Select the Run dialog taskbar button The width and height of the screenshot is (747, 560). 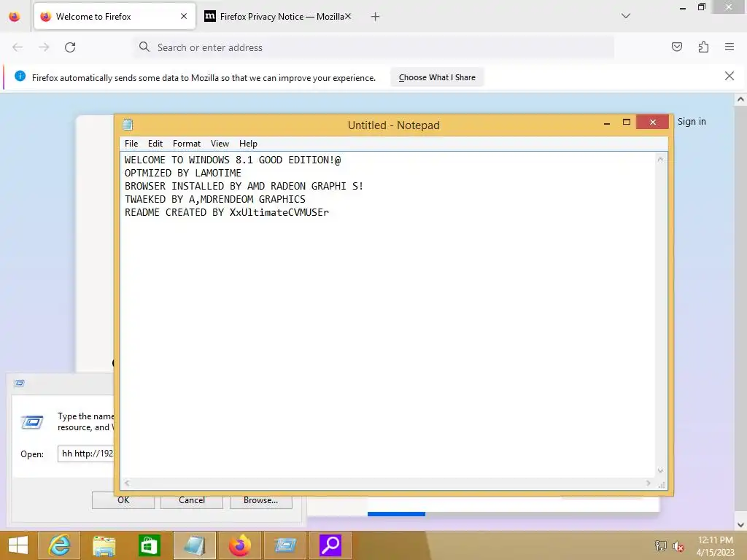point(285,545)
